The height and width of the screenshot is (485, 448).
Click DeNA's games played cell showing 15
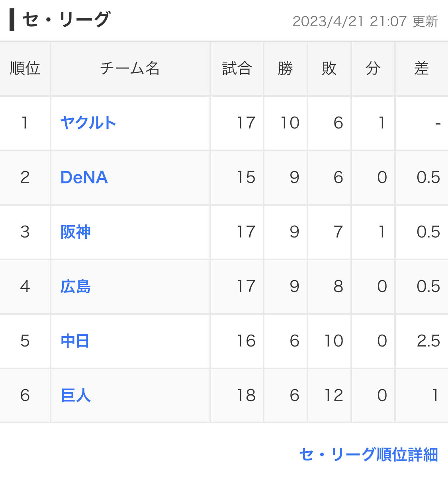click(x=246, y=177)
